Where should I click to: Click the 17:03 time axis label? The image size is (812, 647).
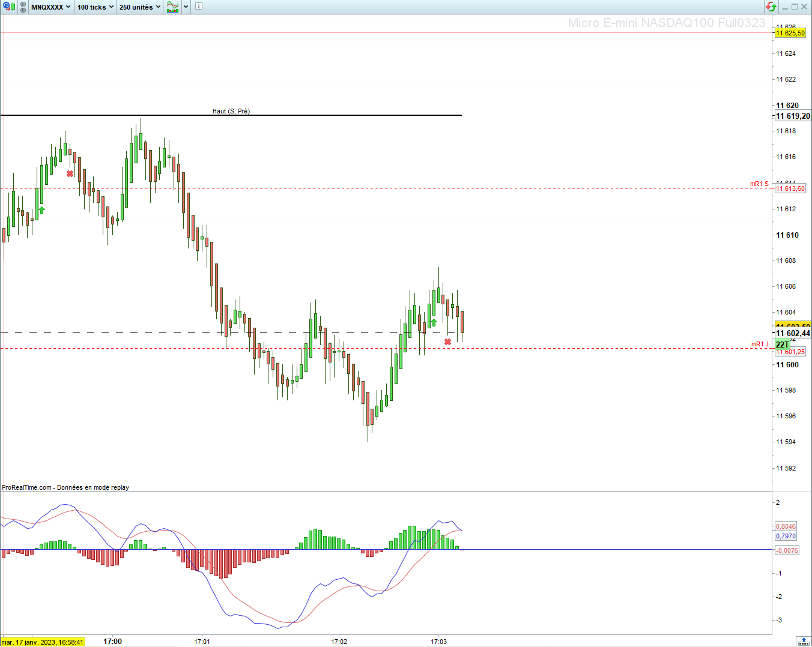(438, 642)
